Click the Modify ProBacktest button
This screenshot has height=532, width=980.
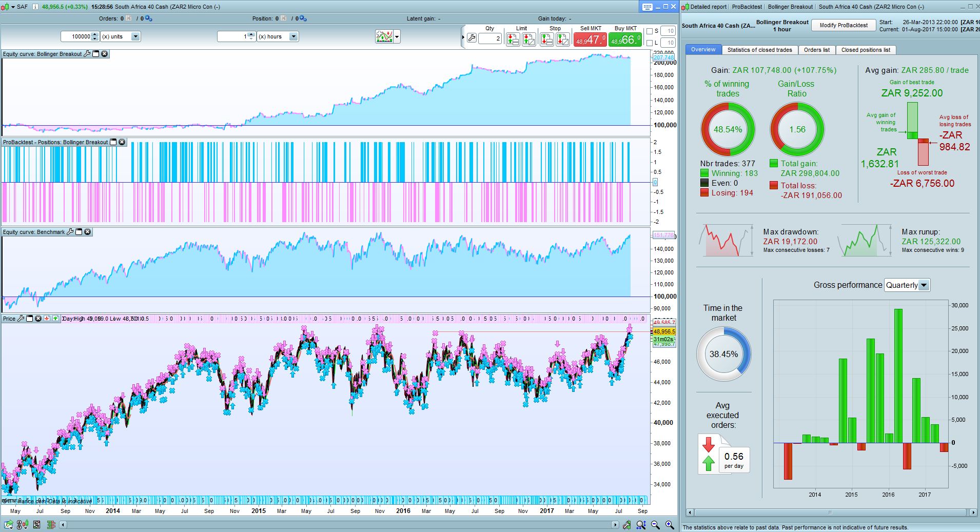click(844, 25)
